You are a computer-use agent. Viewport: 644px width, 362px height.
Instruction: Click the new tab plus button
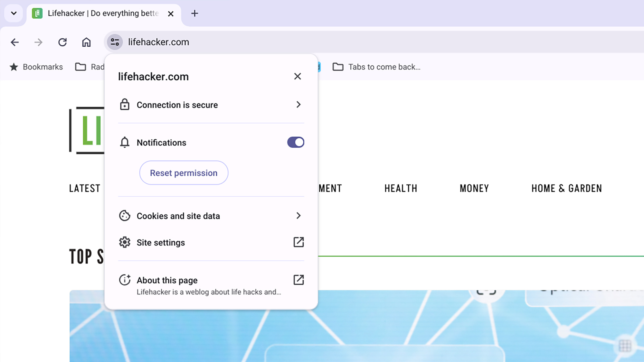point(194,13)
